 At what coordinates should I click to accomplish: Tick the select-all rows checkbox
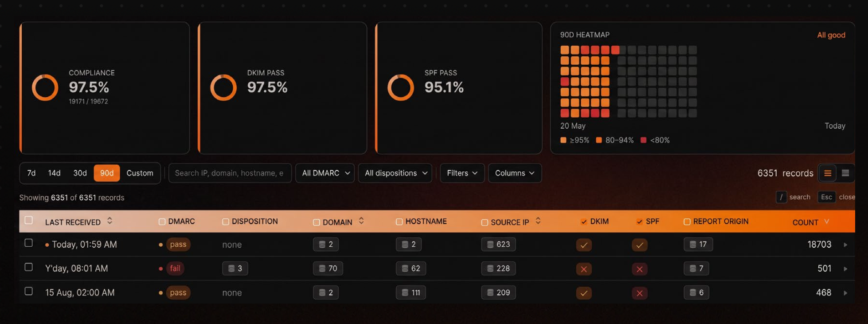point(29,220)
